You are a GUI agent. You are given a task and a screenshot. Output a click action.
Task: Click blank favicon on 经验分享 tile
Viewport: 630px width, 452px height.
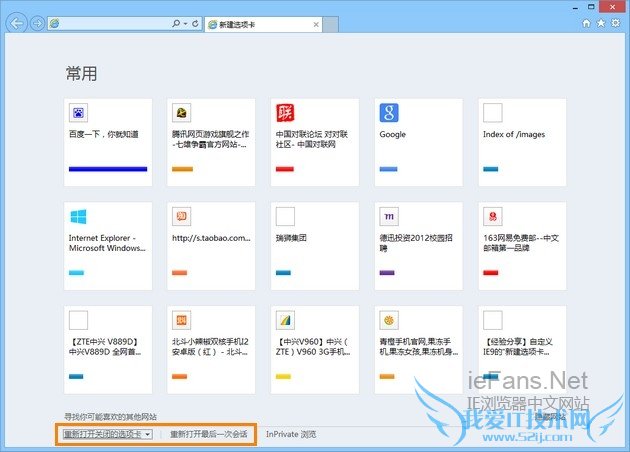pyautogui.click(x=493, y=320)
